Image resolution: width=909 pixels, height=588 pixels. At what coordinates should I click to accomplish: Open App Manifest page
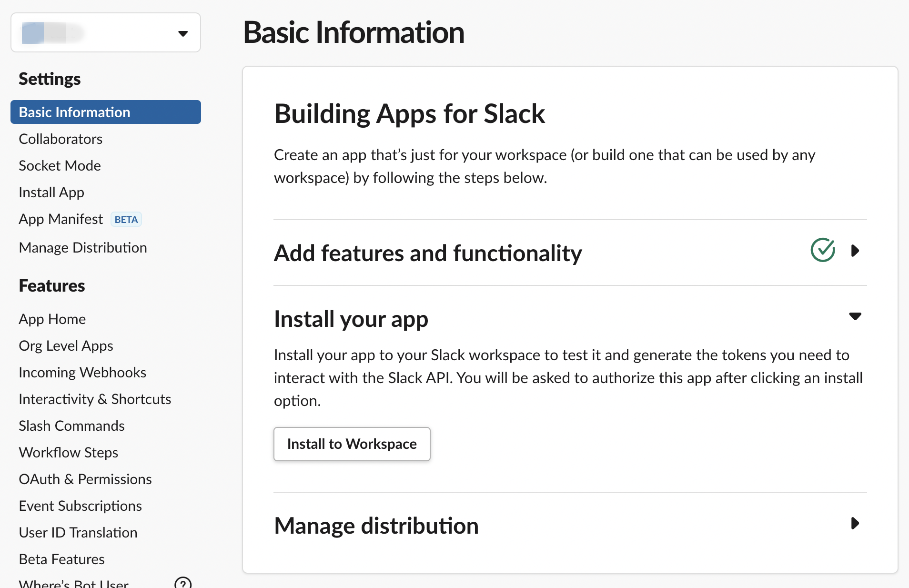coord(61,219)
